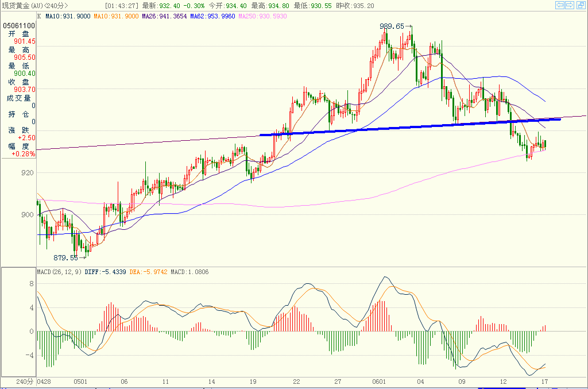Click the latest price 最新:932.40
Image resolution: width=588 pixels, height=389 pixels.
161,6
